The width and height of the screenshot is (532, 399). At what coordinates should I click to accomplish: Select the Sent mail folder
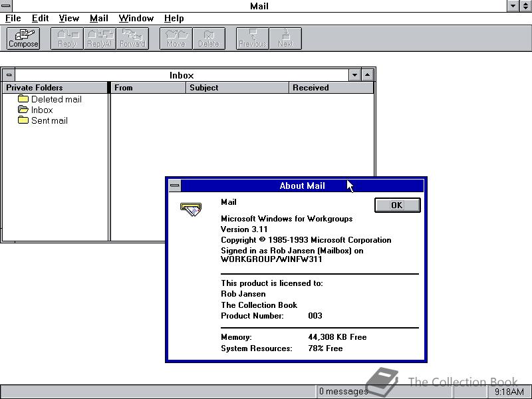tap(43, 120)
